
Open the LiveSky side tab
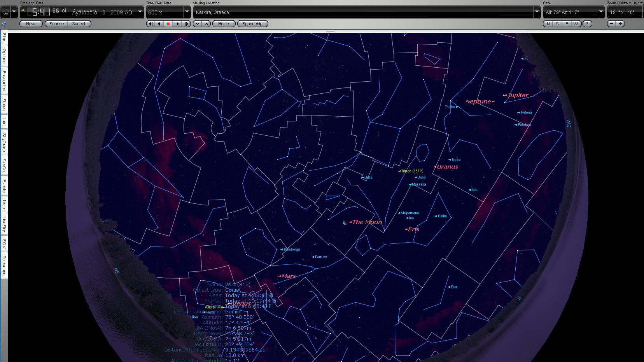[4, 224]
